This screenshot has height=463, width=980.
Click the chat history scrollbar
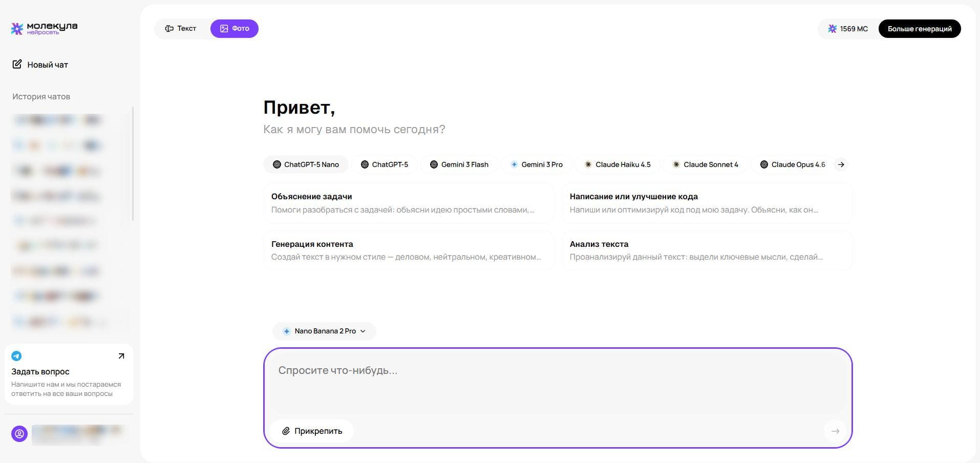133,164
